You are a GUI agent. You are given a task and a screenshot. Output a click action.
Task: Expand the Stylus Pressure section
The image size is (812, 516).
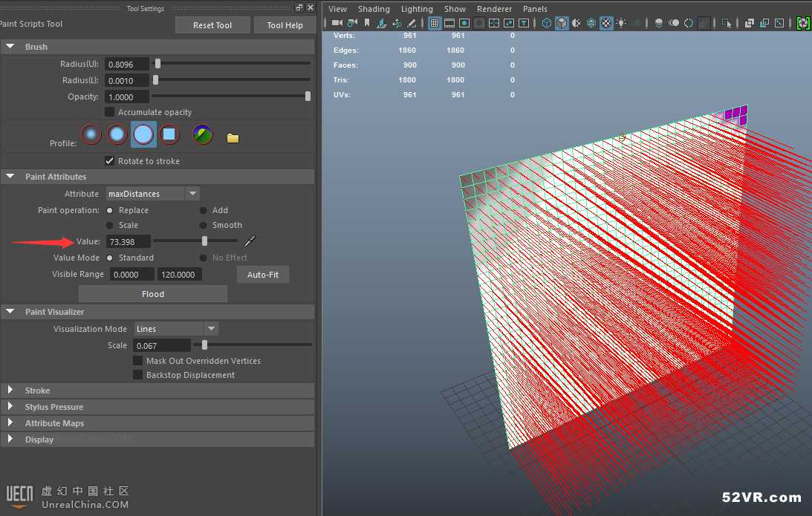coord(10,406)
